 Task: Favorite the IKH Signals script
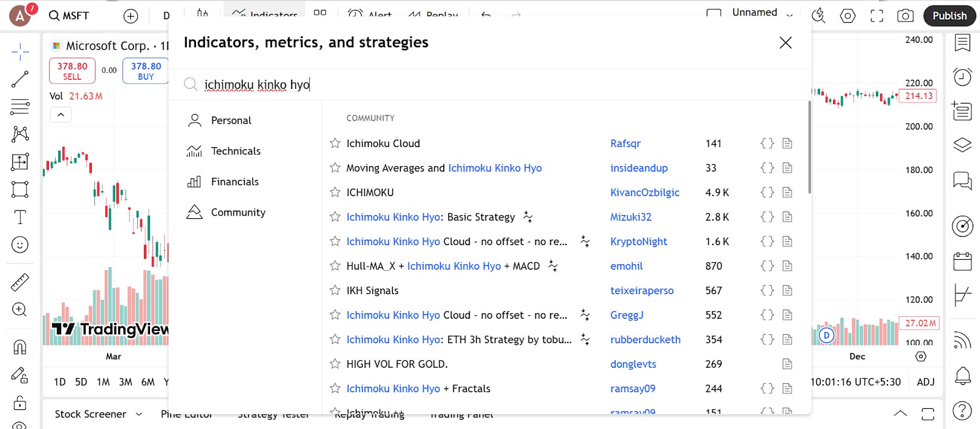(335, 290)
